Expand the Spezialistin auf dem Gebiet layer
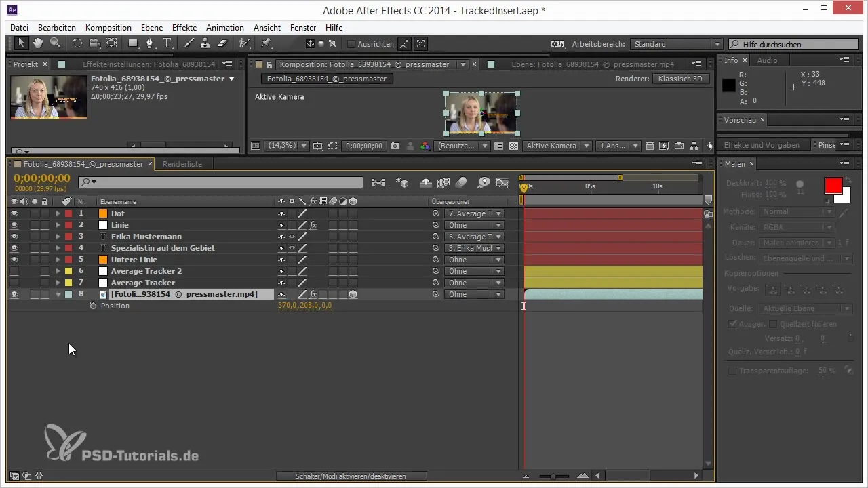The image size is (868, 488). click(x=58, y=248)
